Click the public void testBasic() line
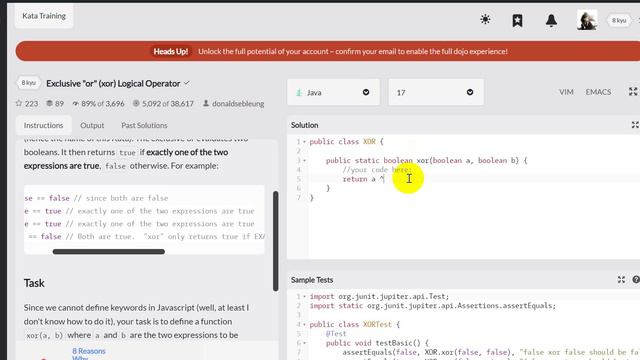640x360 pixels. point(377,343)
